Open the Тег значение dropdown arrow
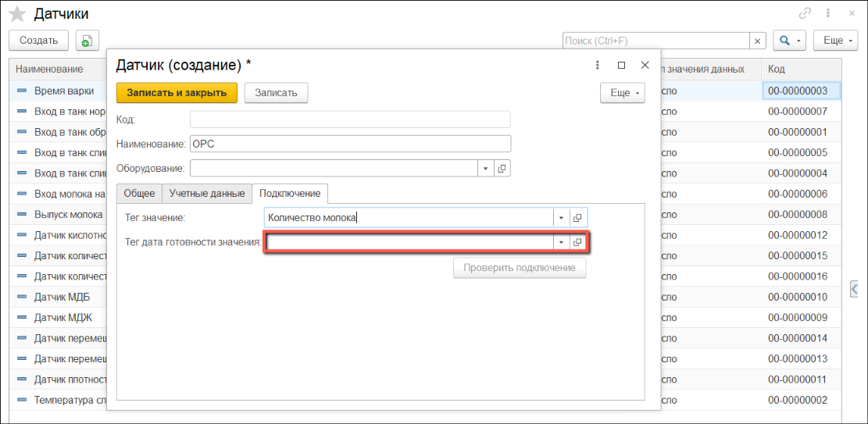868x424 pixels. [x=561, y=218]
